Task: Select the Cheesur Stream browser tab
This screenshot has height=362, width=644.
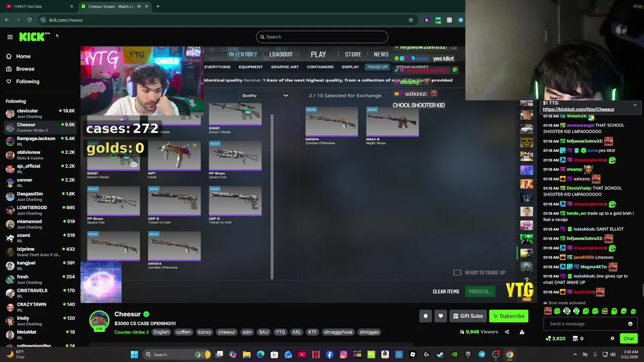Action: coord(114,7)
